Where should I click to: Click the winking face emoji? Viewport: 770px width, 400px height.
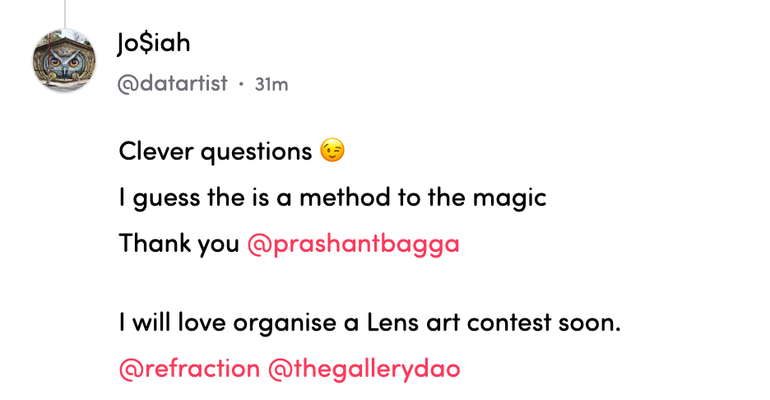pos(333,152)
